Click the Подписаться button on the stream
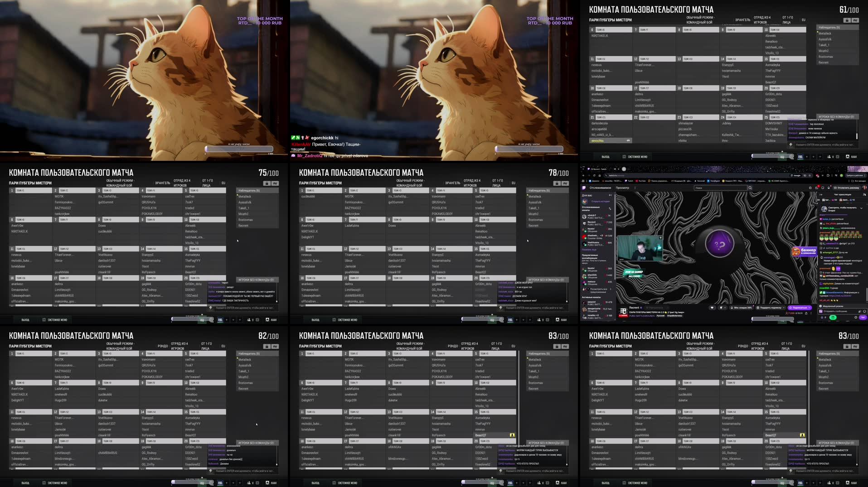Image resolution: width=868 pixels, height=487 pixels. pos(800,308)
